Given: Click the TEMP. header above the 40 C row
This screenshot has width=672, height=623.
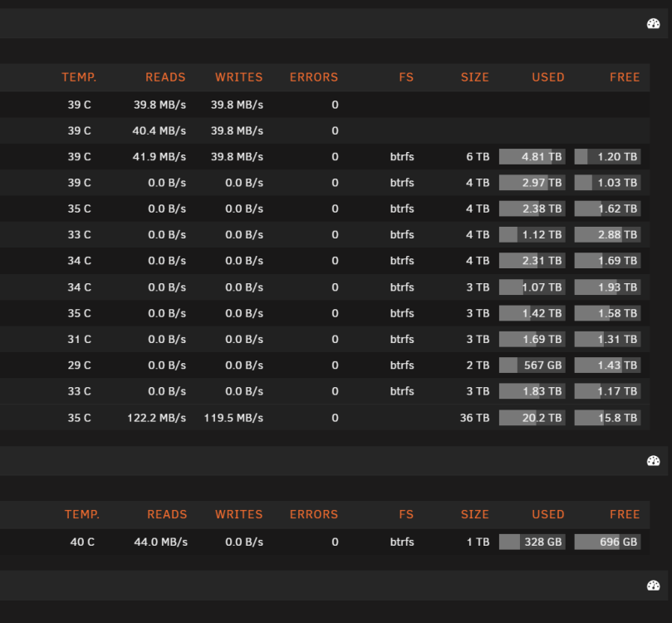Looking at the screenshot, I should click(x=82, y=514).
